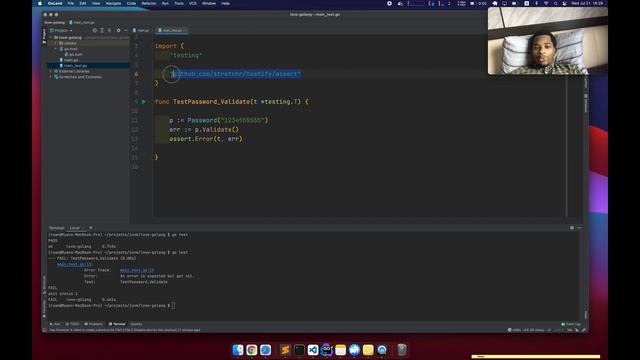This screenshot has width=640, height=360.
Task: Open Project panel gear settings
Action: tap(118, 30)
